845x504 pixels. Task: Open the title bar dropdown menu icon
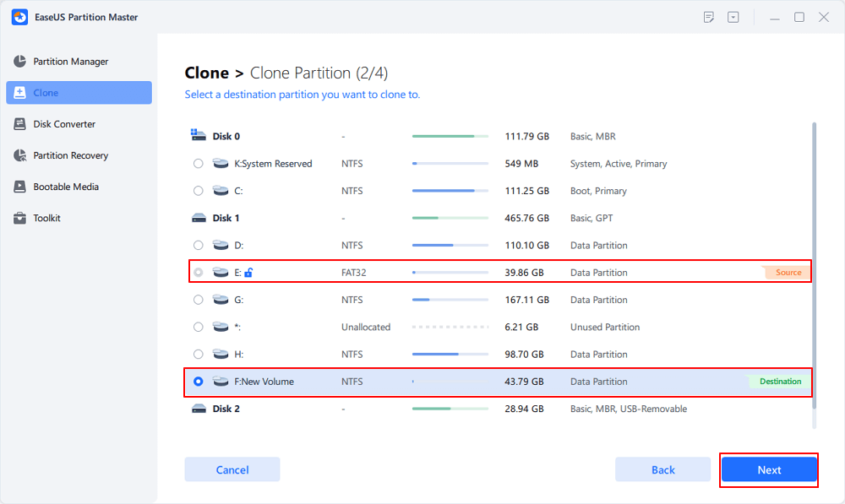(733, 17)
